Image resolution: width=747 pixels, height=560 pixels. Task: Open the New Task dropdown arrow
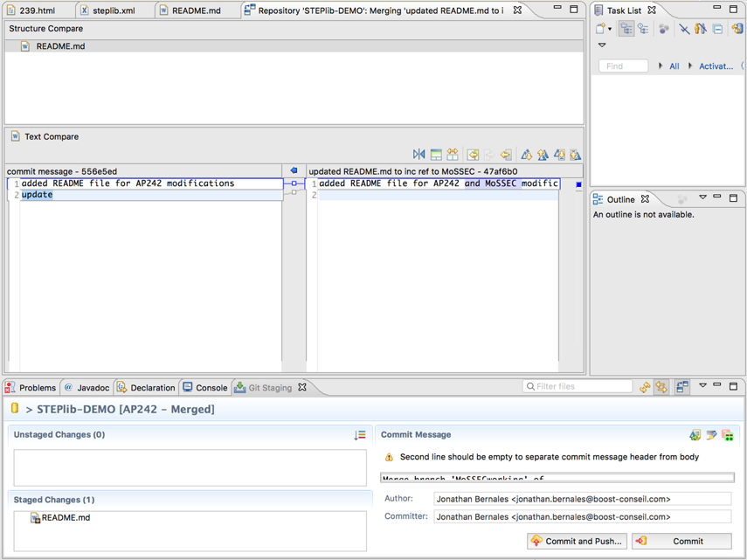610,30
